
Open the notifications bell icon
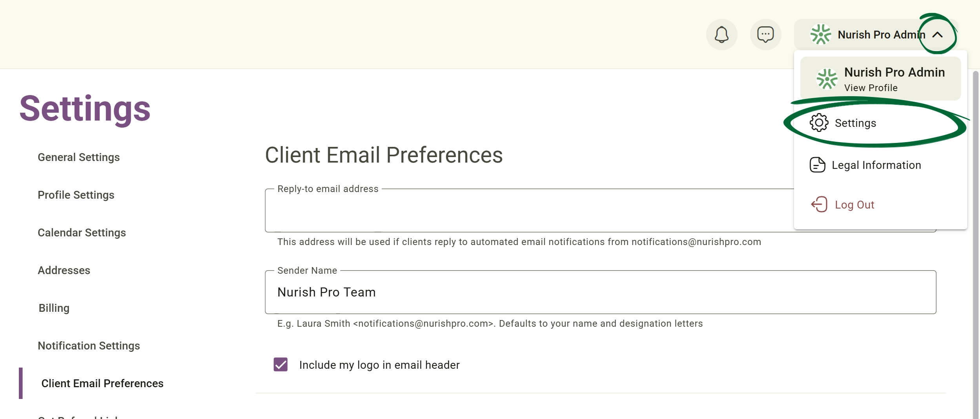tap(721, 35)
